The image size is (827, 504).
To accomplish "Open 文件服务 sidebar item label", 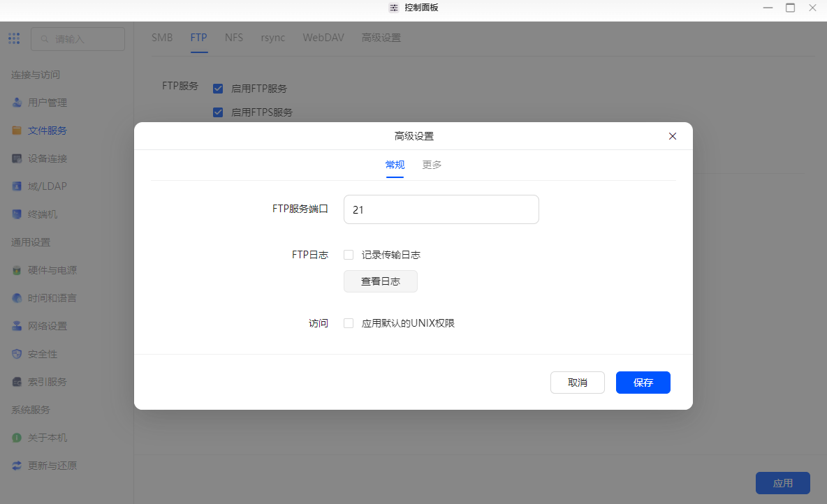I will pos(47,131).
